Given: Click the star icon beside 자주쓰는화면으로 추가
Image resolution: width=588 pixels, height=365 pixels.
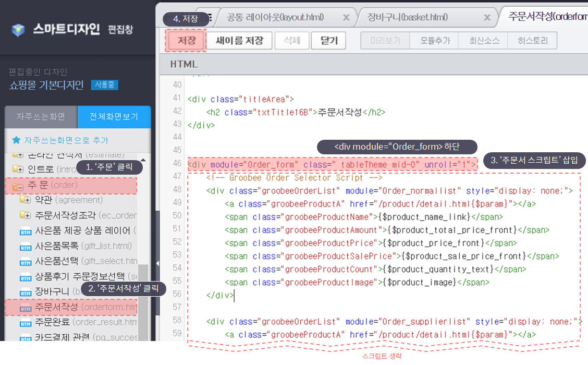Looking at the screenshot, I should point(16,140).
